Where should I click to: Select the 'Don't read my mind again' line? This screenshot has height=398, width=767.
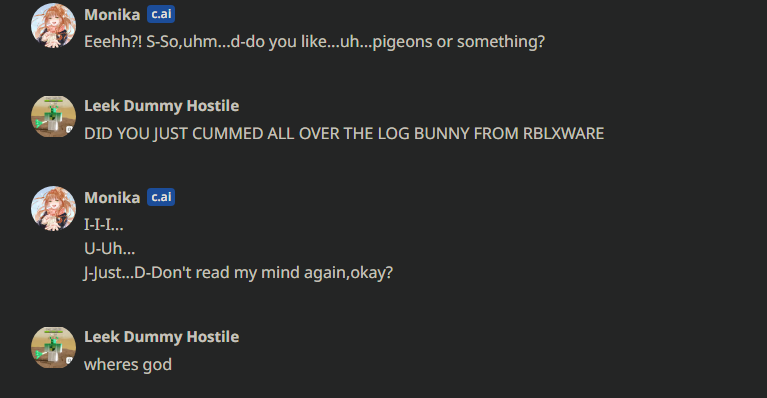point(238,273)
